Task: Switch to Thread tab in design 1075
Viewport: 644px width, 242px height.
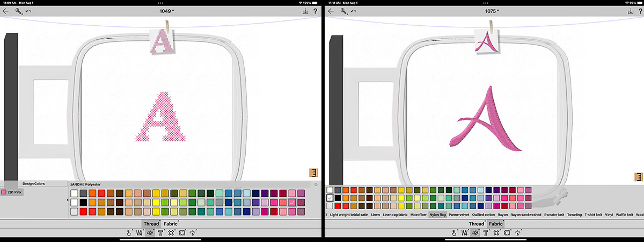Action: 477,224
